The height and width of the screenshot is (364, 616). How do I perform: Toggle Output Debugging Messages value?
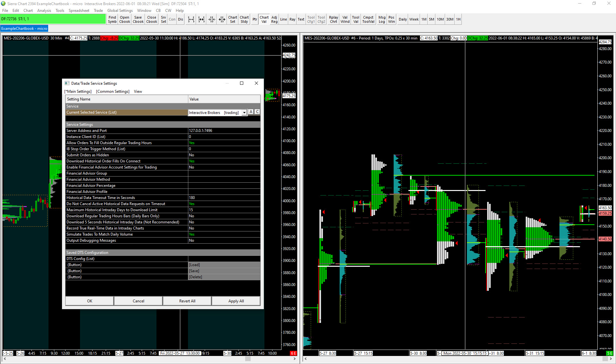(x=224, y=240)
